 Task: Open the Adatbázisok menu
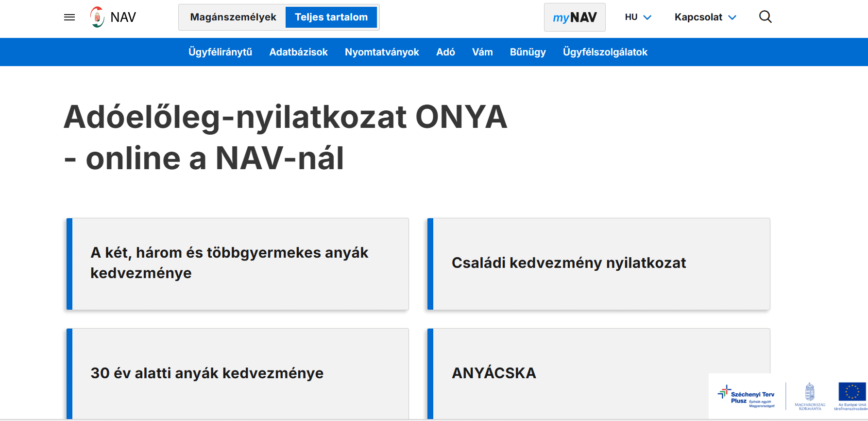298,52
